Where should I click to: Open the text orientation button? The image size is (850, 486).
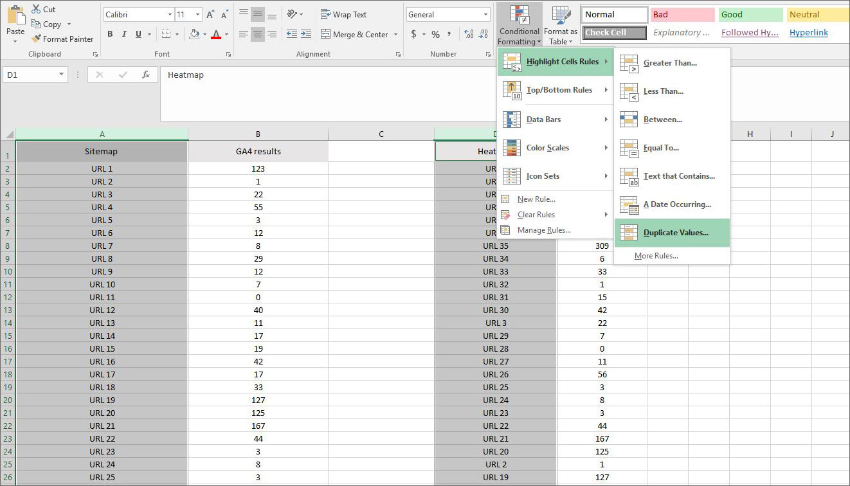(293, 15)
